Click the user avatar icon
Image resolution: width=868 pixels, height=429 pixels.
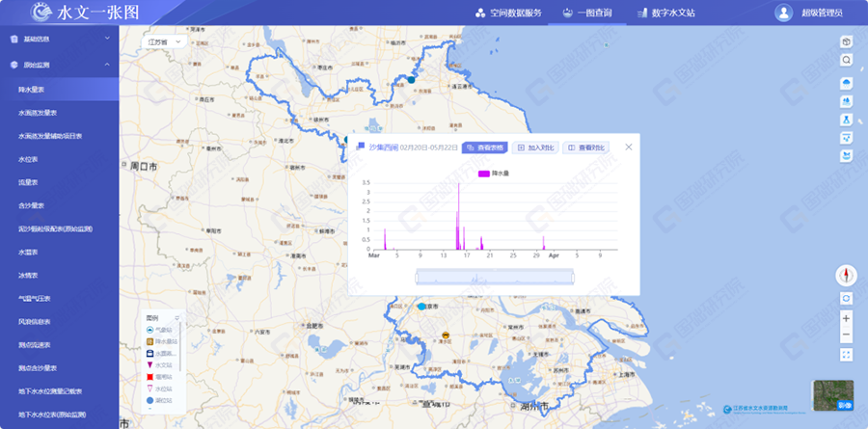point(783,13)
